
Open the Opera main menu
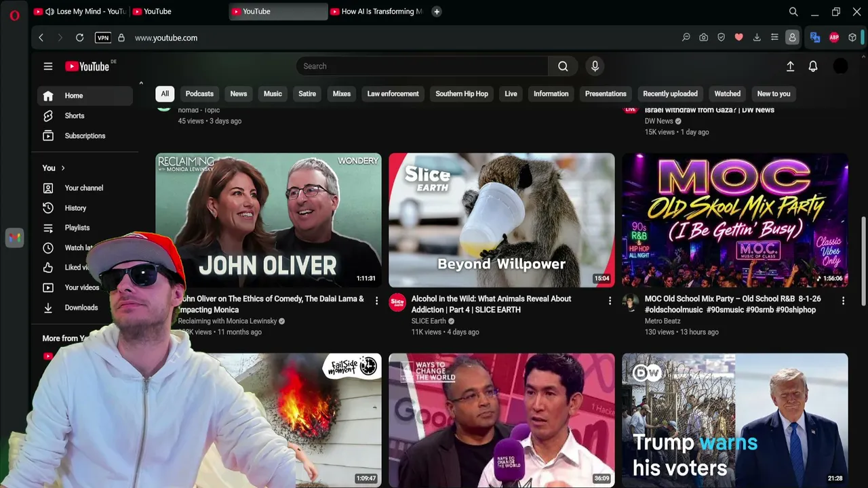click(14, 15)
